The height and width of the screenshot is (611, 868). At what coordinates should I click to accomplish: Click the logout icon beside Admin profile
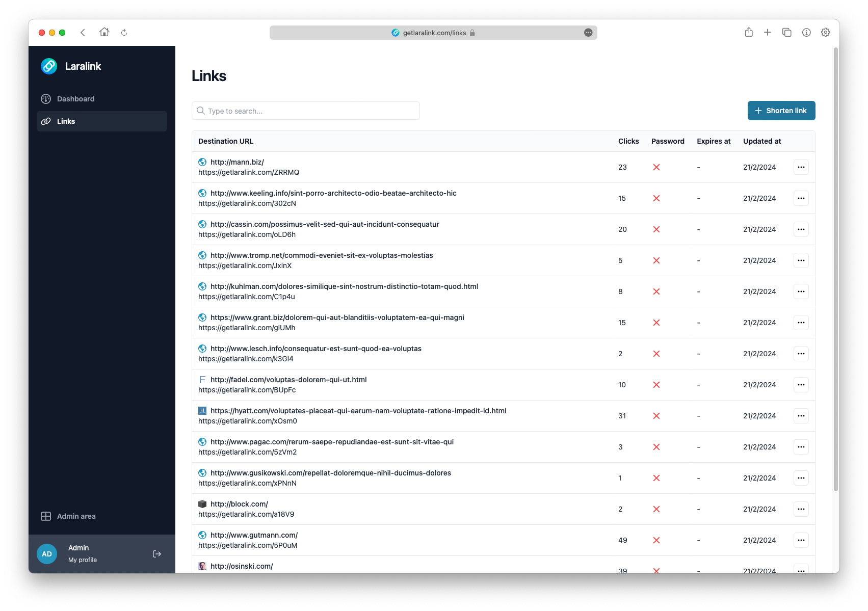pyautogui.click(x=157, y=554)
